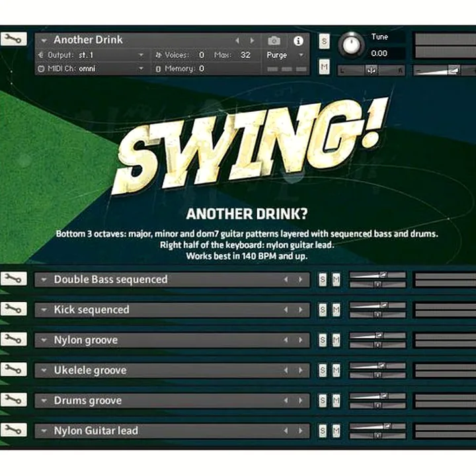Solo the Kick sequenced track
The height and width of the screenshot is (476, 476).
323,310
